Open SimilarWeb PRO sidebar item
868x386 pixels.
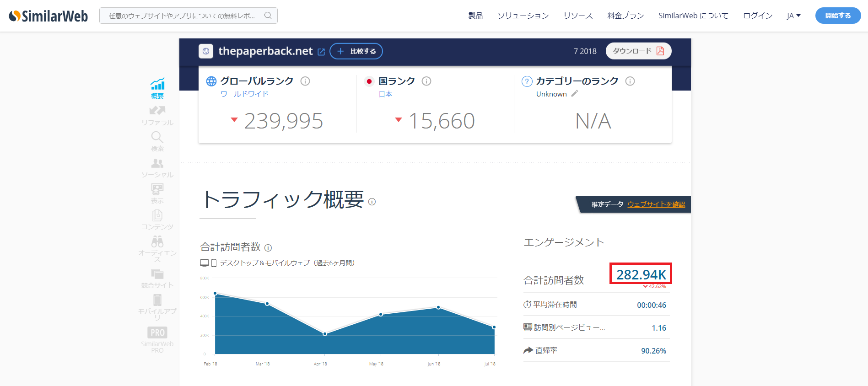[x=157, y=340]
